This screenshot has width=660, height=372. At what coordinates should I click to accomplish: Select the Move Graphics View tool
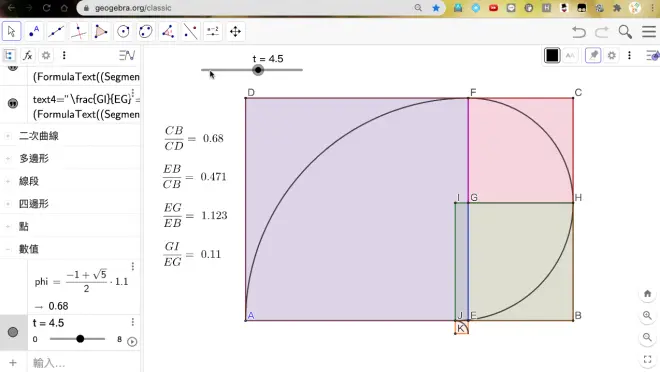click(x=235, y=32)
